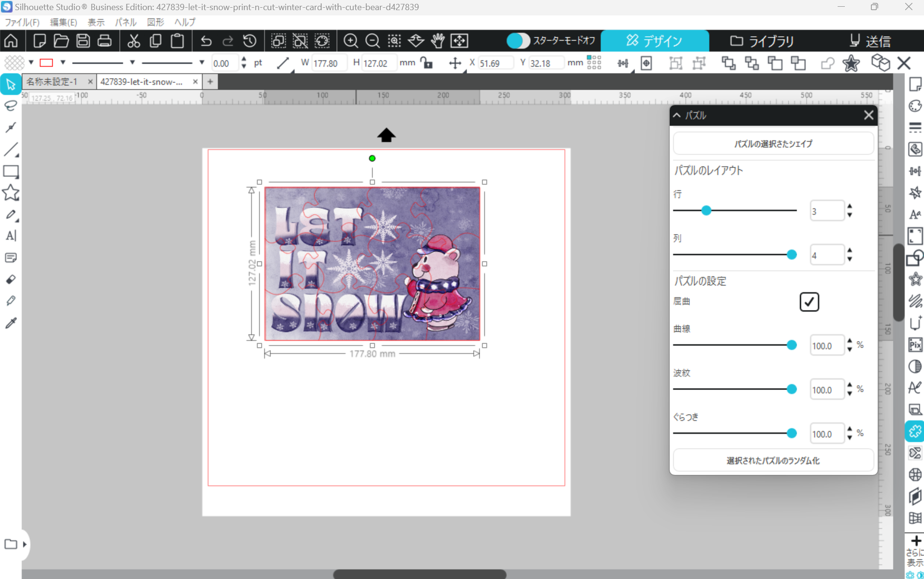Open the 送信 tab

click(x=869, y=41)
